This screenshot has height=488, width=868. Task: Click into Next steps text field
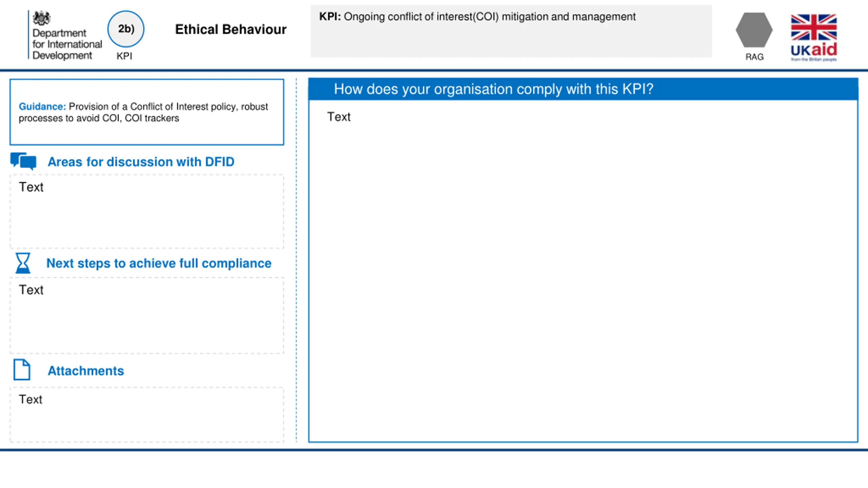tap(147, 316)
